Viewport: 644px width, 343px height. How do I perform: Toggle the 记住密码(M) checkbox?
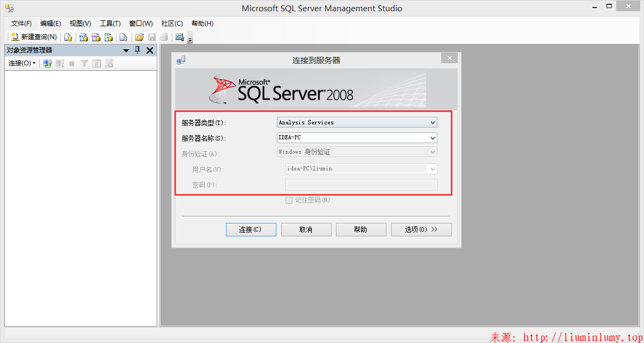(289, 200)
